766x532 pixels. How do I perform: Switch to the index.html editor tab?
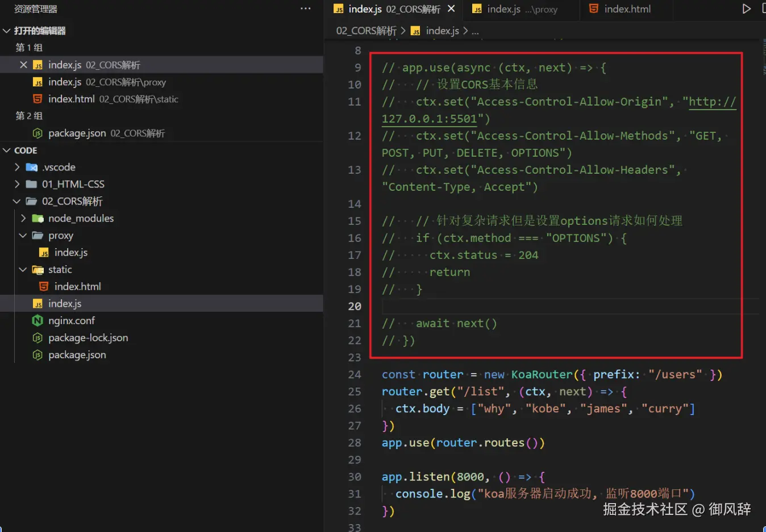(x=626, y=9)
